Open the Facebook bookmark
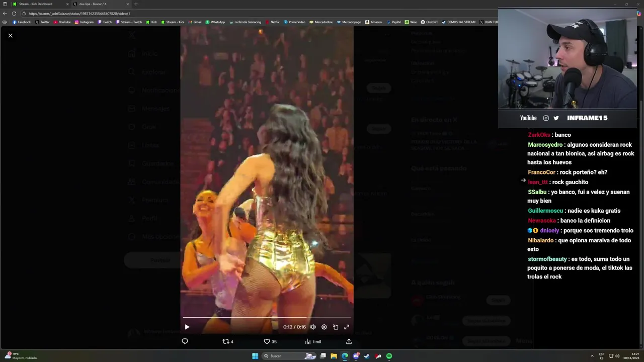 click(x=22, y=22)
